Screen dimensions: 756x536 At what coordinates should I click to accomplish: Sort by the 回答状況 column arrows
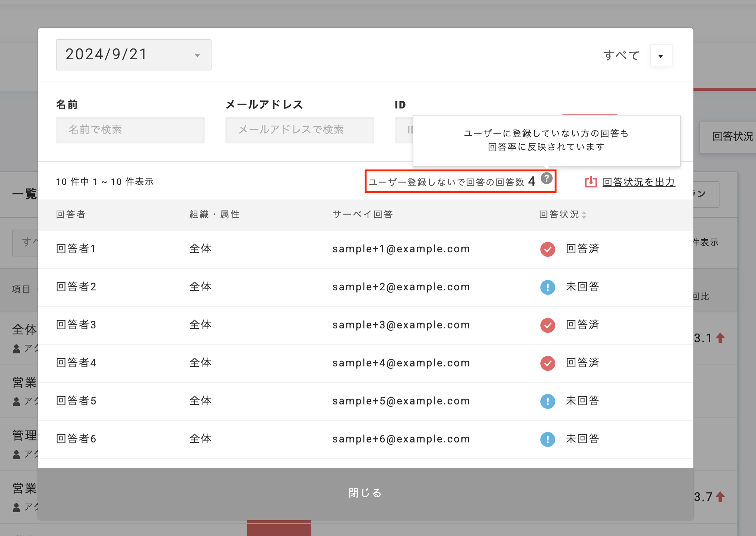pyautogui.click(x=584, y=215)
